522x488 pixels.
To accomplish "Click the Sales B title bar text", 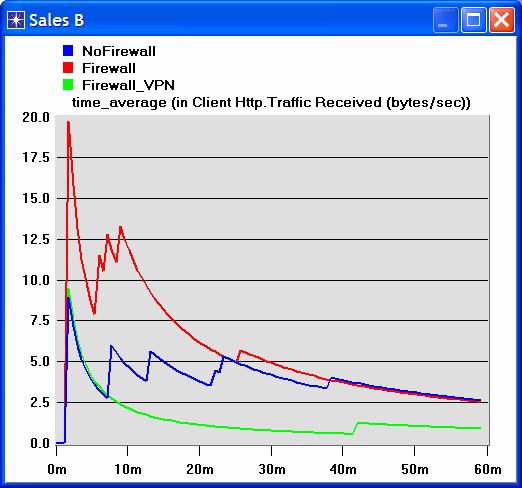I will click(56, 20).
